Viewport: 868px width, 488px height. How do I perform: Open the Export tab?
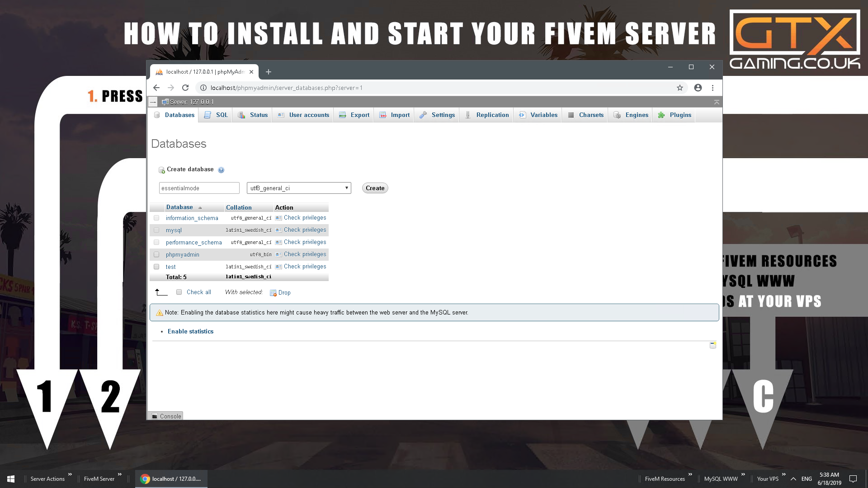pos(354,115)
